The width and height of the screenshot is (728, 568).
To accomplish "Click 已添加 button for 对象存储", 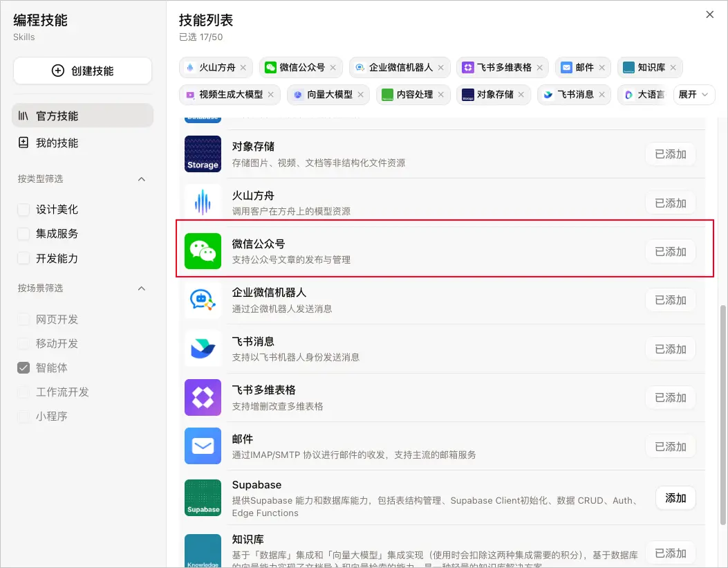I will 671,154.
